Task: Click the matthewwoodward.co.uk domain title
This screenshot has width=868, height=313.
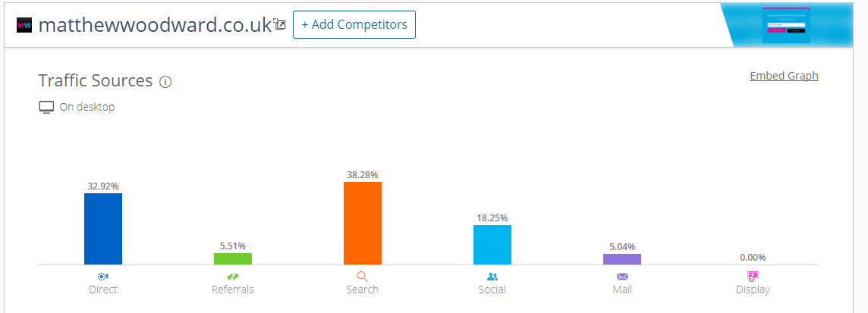Action: click(155, 25)
